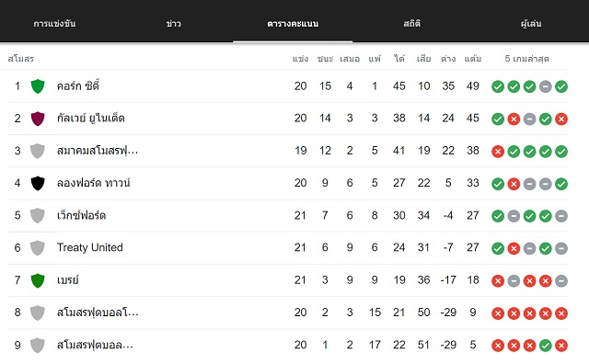Screen dimensions: 589x364
Task: Open the การแข่งขัน tab
Action: (x=54, y=24)
